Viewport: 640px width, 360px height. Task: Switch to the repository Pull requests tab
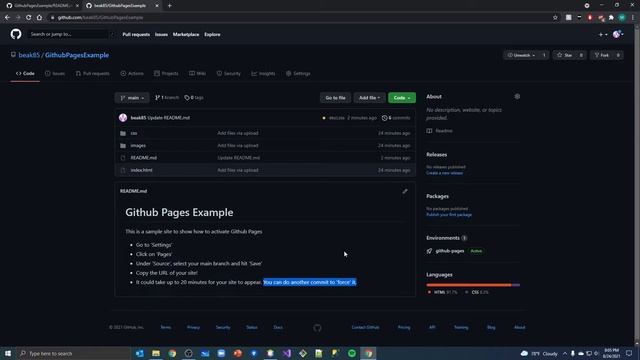point(93,73)
